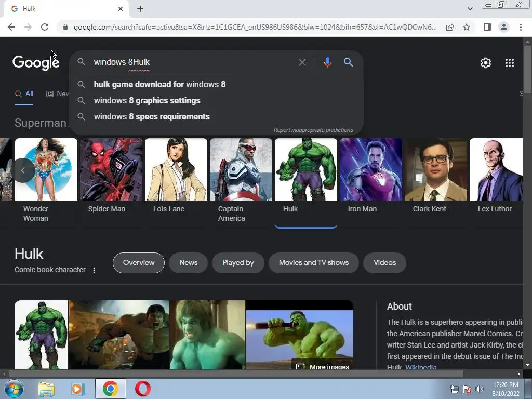The height and width of the screenshot is (399, 532).
Task: Clear the search box text
Action: pyautogui.click(x=302, y=62)
